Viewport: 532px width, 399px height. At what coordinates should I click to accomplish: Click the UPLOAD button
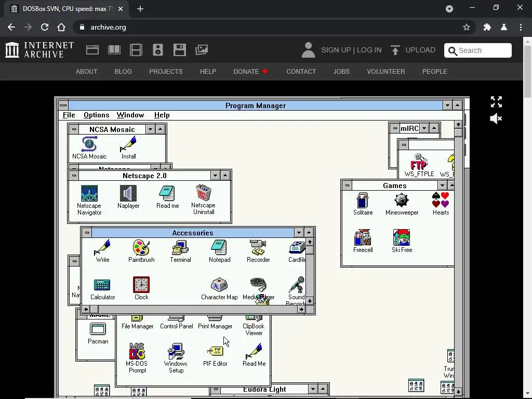(x=413, y=50)
